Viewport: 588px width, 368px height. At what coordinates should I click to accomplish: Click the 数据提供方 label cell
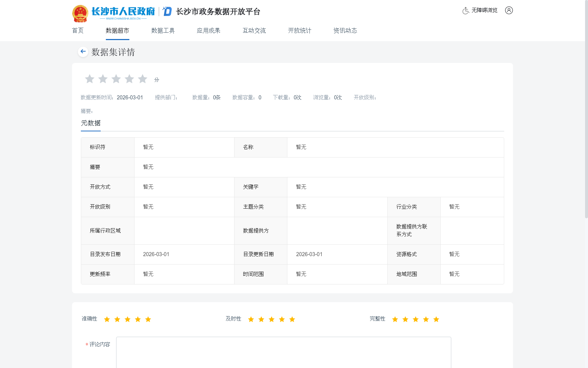261,231
